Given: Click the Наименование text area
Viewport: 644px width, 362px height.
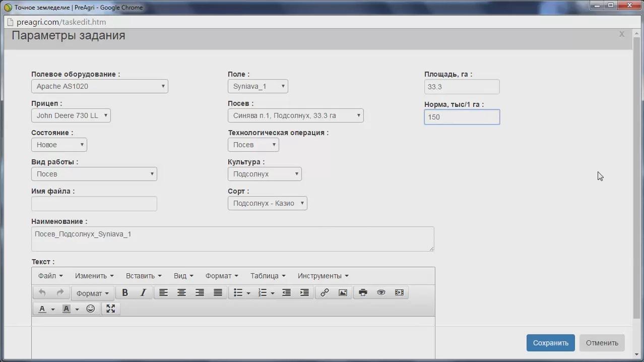Looking at the screenshot, I should [233, 239].
